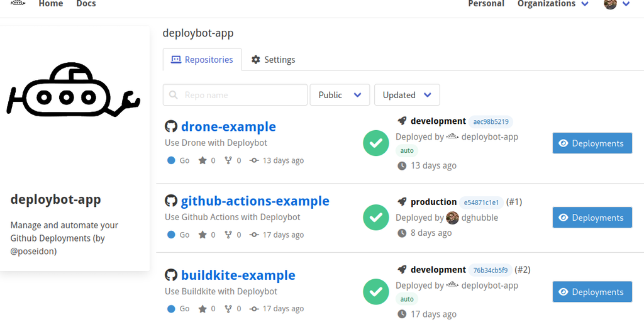This screenshot has height=322, width=644.
Task: Click the green success checkmark for drone-example
Action: [376, 143]
